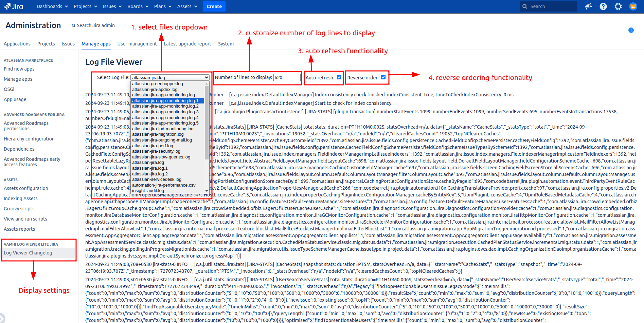Select atlassian-jira-security.log from list
The height and width of the screenshot is (323, 644).
pyautogui.click(x=156, y=151)
